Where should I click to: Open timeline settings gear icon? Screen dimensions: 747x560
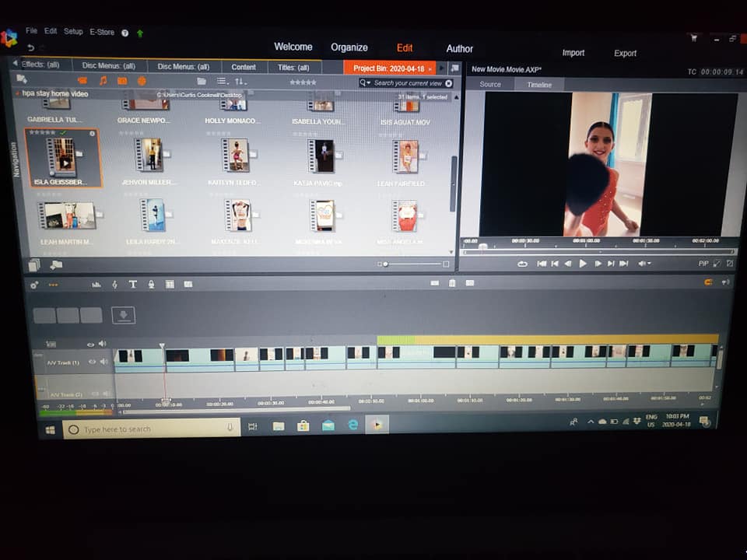pos(33,285)
